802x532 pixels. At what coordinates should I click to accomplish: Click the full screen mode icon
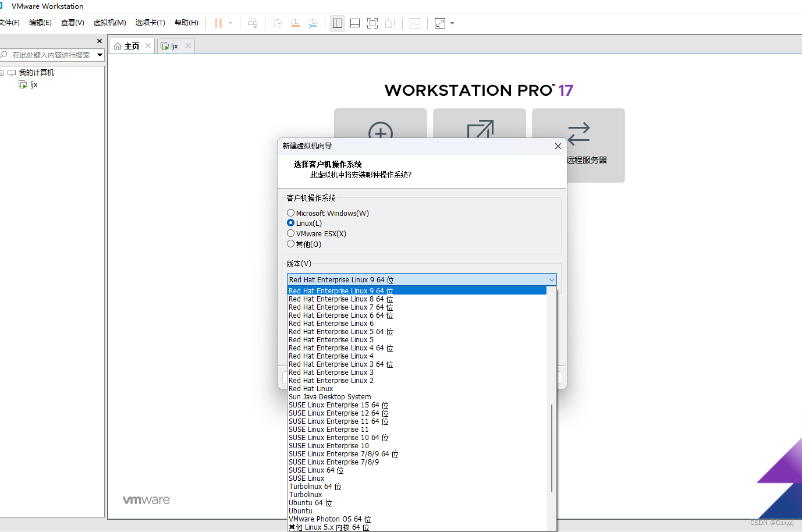372,23
